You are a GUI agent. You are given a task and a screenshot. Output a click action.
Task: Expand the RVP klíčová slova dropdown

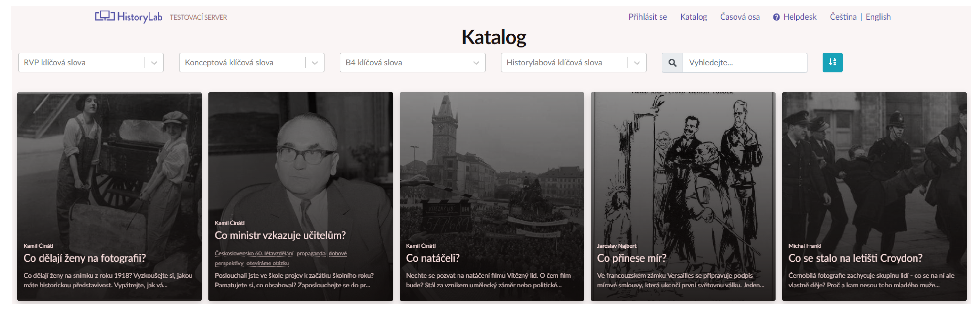pos(154,63)
